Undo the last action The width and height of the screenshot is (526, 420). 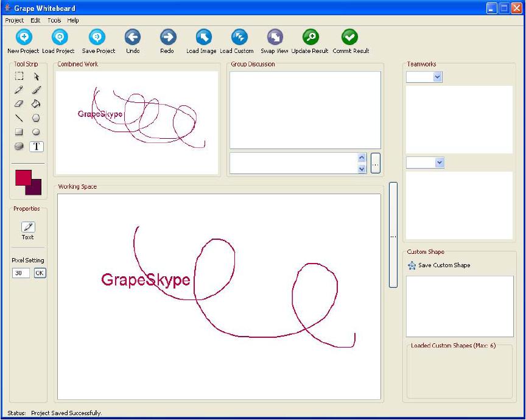click(133, 37)
